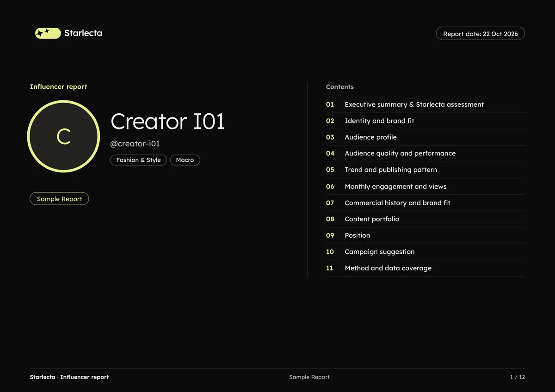
Task: Click contents number 02
Action: tap(330, 121)
